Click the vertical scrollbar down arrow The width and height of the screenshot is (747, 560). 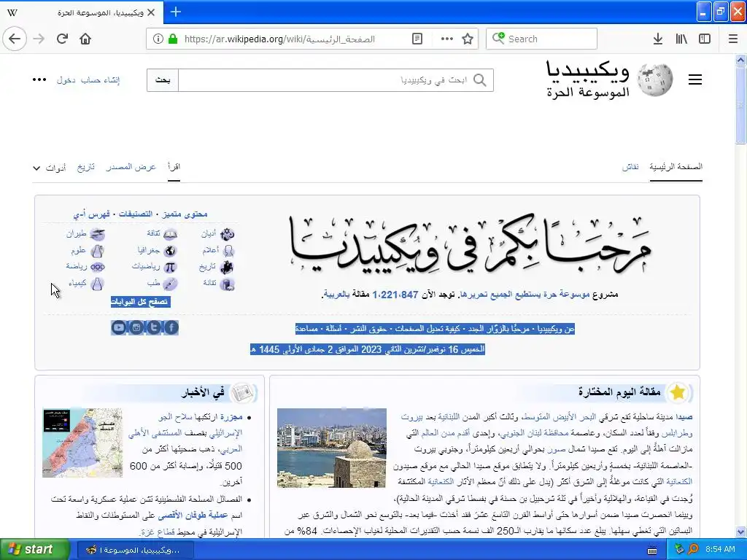[x=740, y=532]
